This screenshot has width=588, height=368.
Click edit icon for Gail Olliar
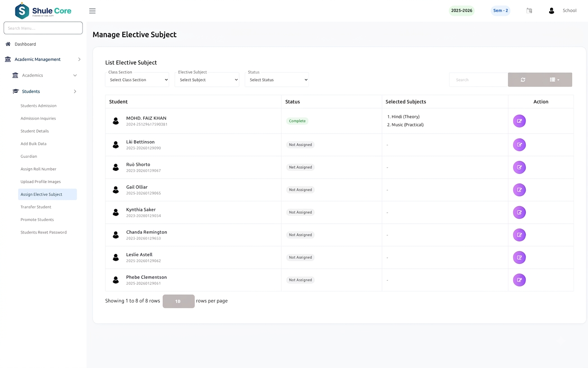click(519, 190)
